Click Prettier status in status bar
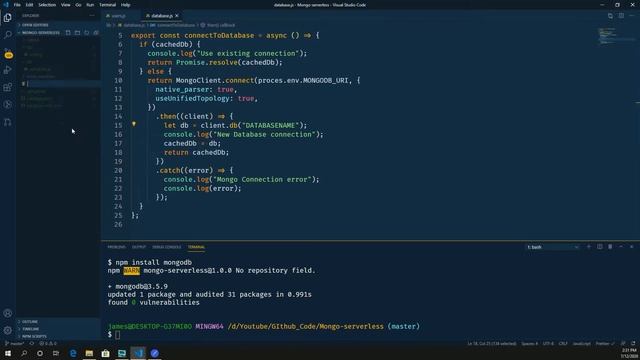Viewport: 640px width, 360px height. pyautogui.click(x=604, y=344)
